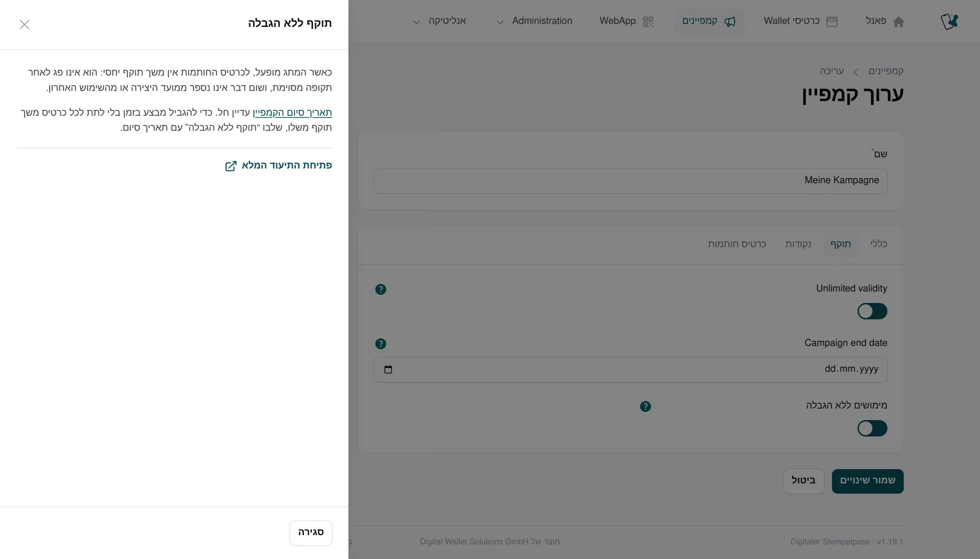Viewport: 980px width, 559px height.
Task: Open help for מימושים ללא הגבלה
Action: pyautogui.click(x=645, y=406)
